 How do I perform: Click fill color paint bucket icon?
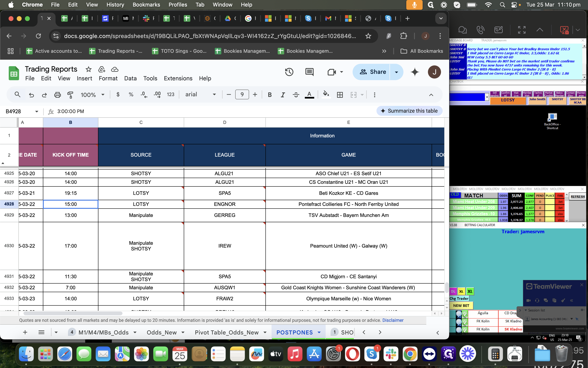[x=326, y=94]
